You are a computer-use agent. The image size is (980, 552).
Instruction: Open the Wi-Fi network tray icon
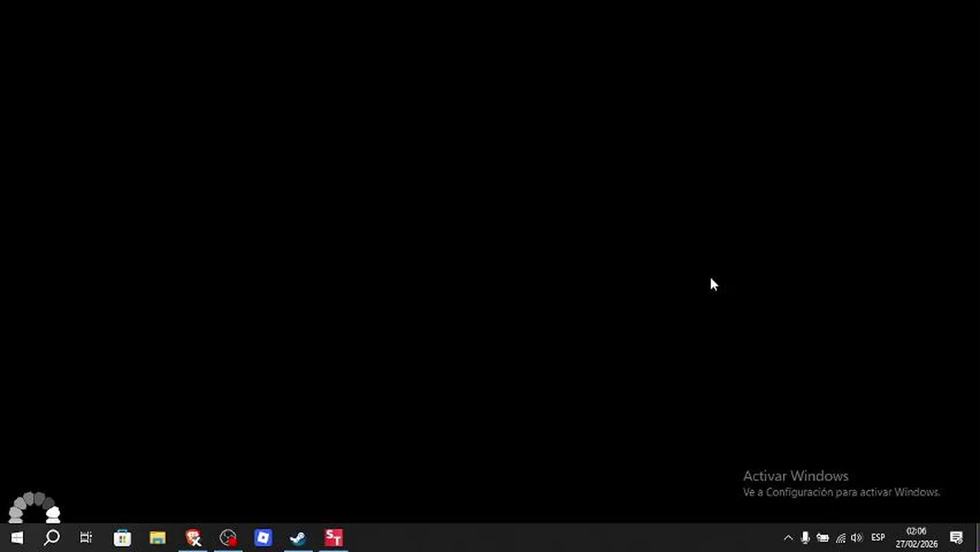840,538
